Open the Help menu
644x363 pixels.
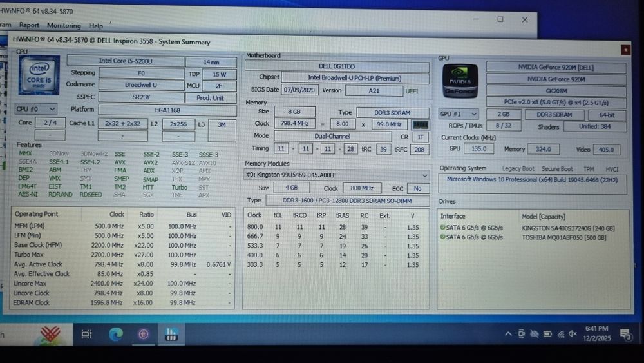click(96, 26)
